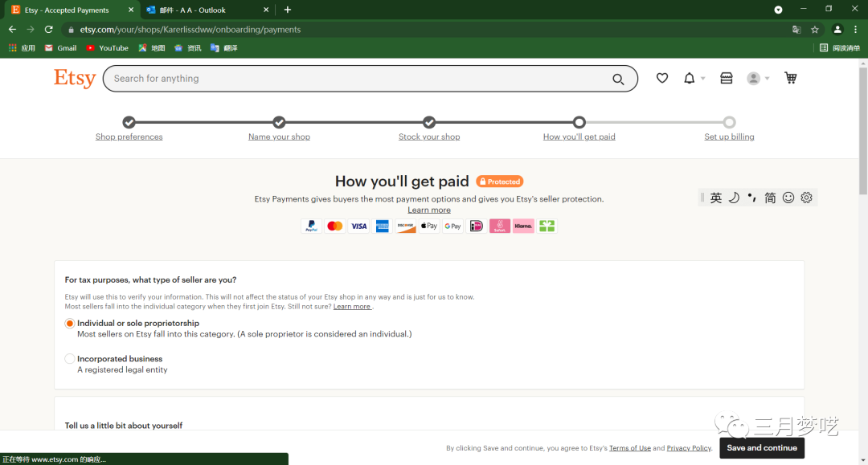Go to the Stock your shop step
This screenshot has width=868, height=465.
pos(429,137)
